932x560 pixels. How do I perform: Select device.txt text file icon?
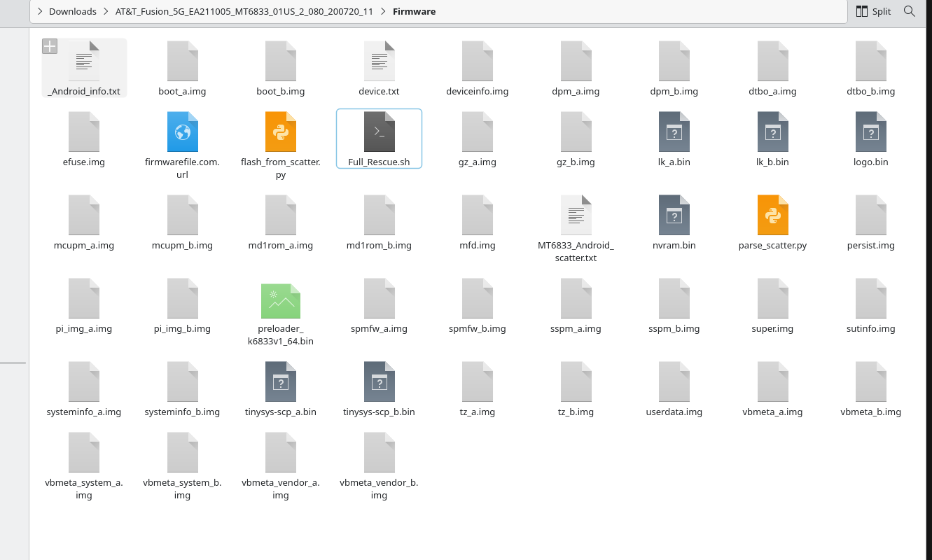click(379, 61)
